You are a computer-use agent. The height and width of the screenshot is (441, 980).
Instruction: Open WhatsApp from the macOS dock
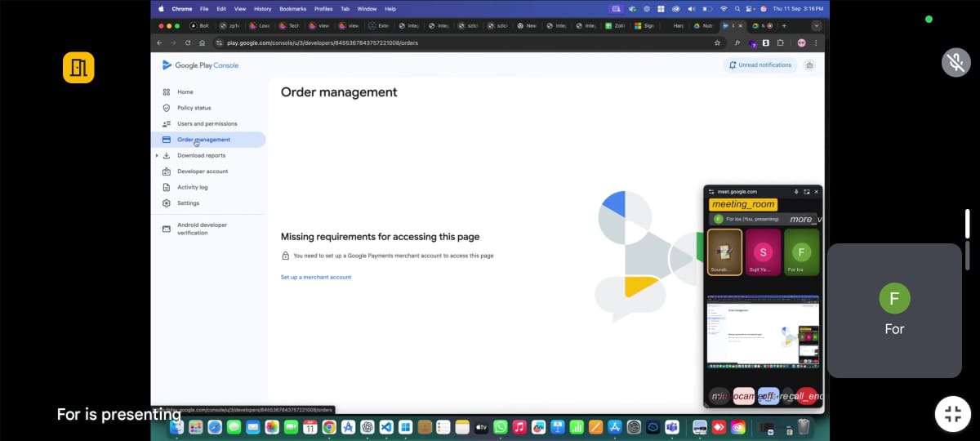[500, 427]
